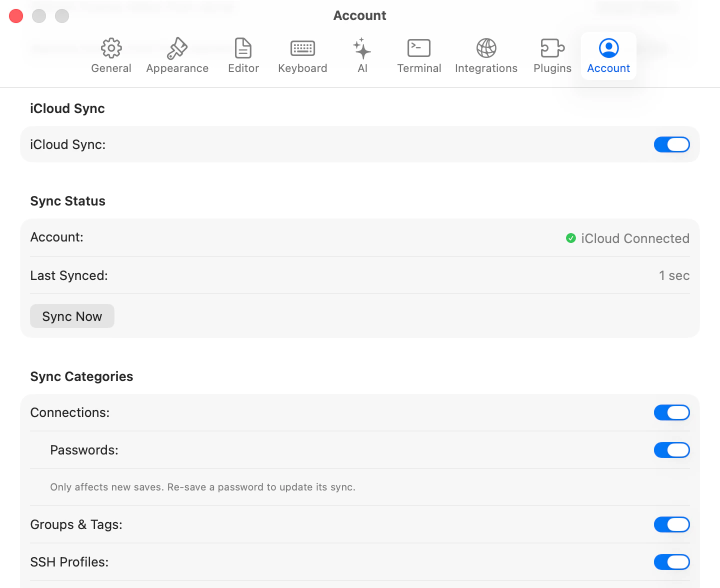Click the red close window button

(x=16, y=16)
